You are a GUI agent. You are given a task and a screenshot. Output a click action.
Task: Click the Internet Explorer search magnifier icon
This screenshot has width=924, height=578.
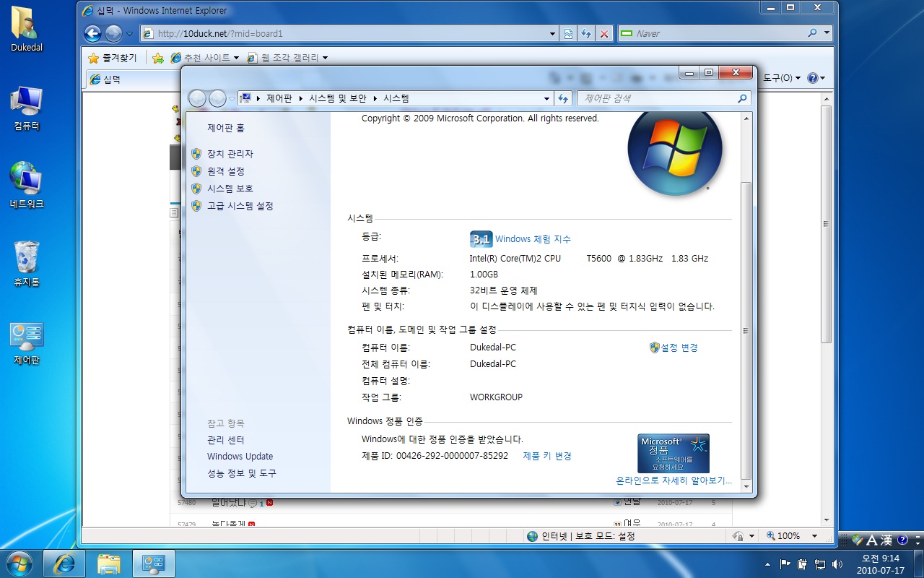pyautogui.click(x=813, y=33)
